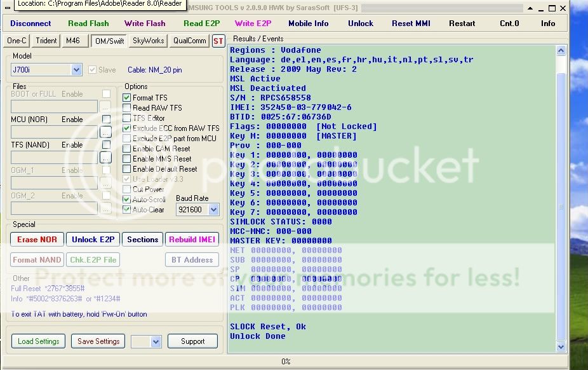Screen dimensions: 588x370
Task: Click the IMEI line in results
Action: point(291,107)
